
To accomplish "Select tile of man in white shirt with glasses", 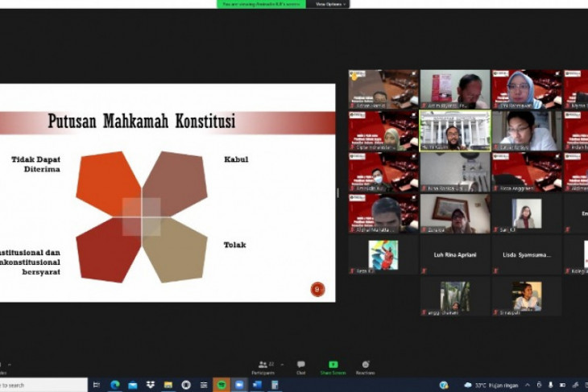I will pyautogui.click(x=527, y=130).
